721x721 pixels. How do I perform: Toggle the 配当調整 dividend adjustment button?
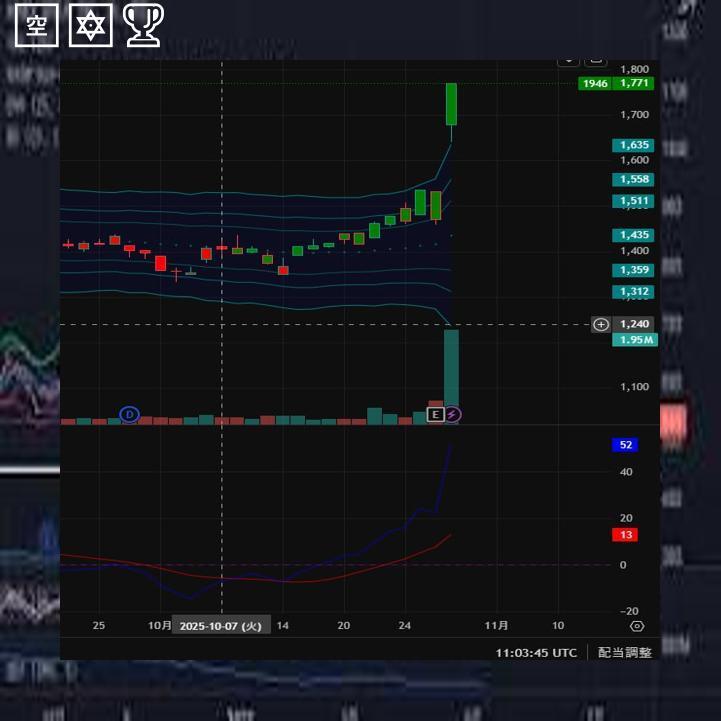coord(625,652)
